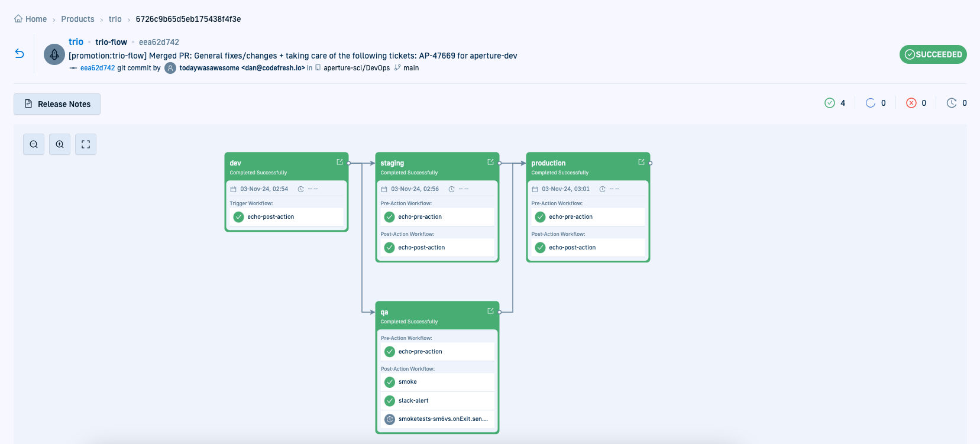Image resolution: width=980 pixels, height=444 pixels.
Task: Click the back arrow icon
Action: click(x=20, y=54)
